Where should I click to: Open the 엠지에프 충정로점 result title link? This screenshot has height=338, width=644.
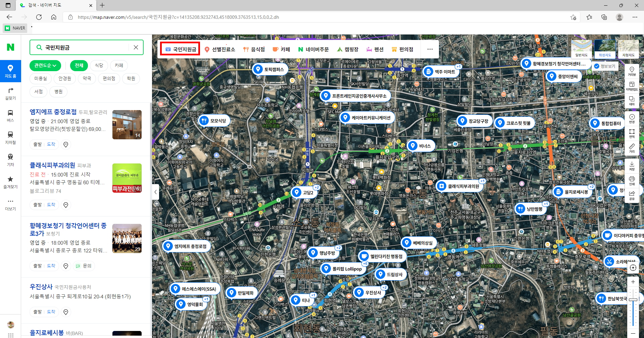tap(53, 112)
